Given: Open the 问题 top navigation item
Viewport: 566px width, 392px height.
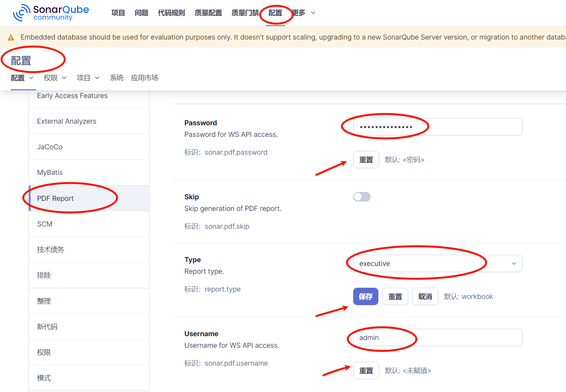Looking at the screenshot, I should [141, 13].
